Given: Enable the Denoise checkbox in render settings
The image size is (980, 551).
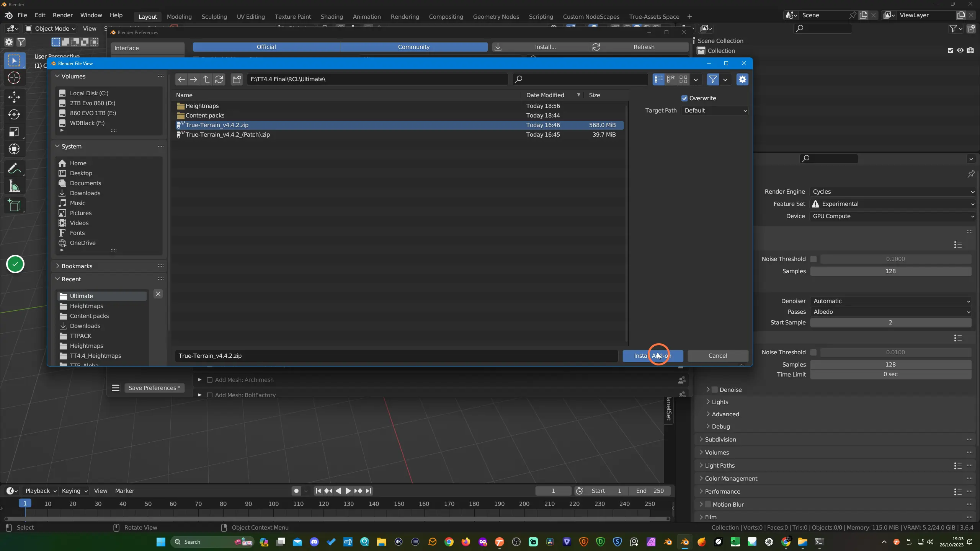Looking at the screenshot, I should point(715,390).
